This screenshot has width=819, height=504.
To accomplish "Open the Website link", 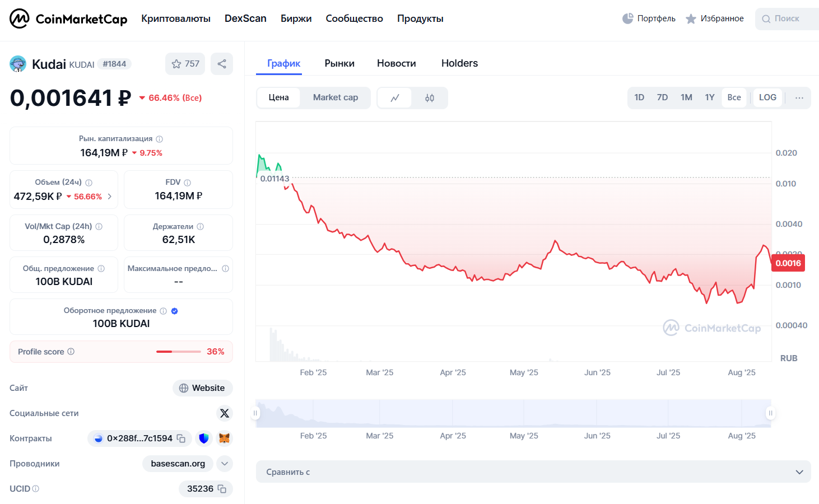I will pyautogui.click(x=202, y=388).
